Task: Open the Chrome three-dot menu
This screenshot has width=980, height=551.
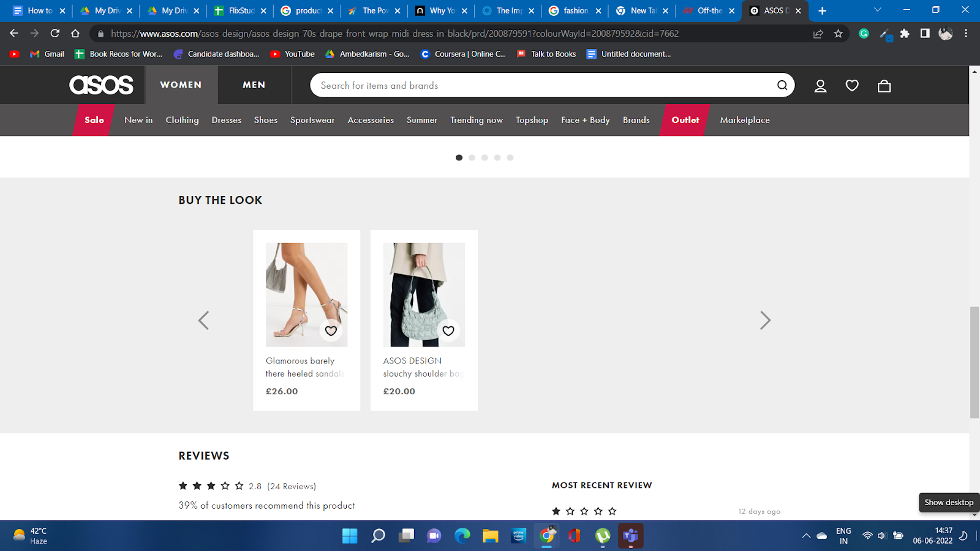Action: [966, 34]
